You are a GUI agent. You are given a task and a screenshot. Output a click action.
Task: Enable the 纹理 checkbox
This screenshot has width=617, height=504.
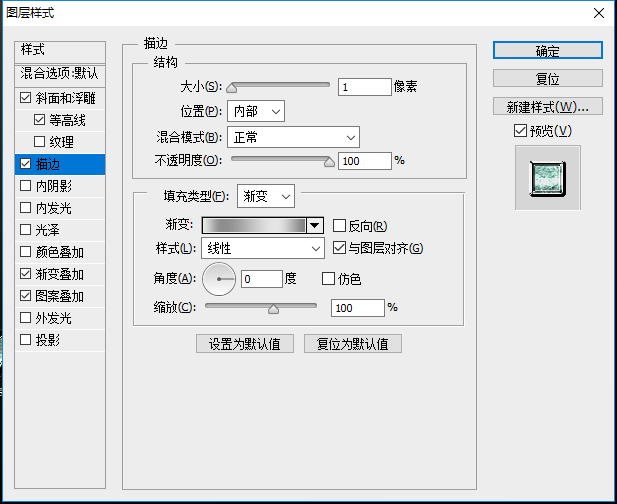[x=40, y=142]
